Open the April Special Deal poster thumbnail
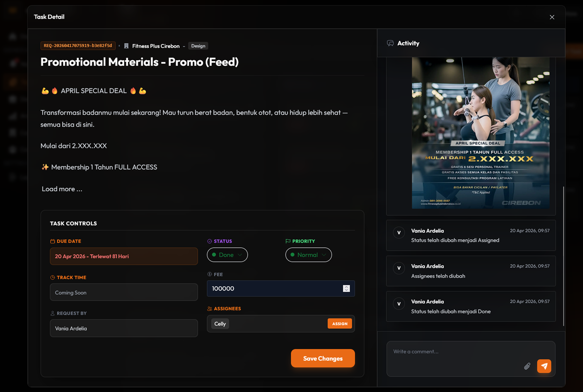 click(x=481, y=133)
